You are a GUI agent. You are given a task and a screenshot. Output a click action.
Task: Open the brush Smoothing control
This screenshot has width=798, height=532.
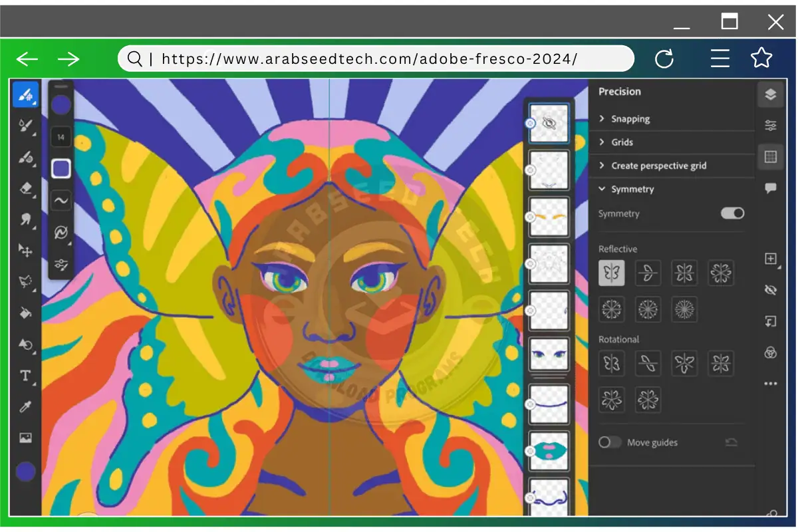[61, 200]
